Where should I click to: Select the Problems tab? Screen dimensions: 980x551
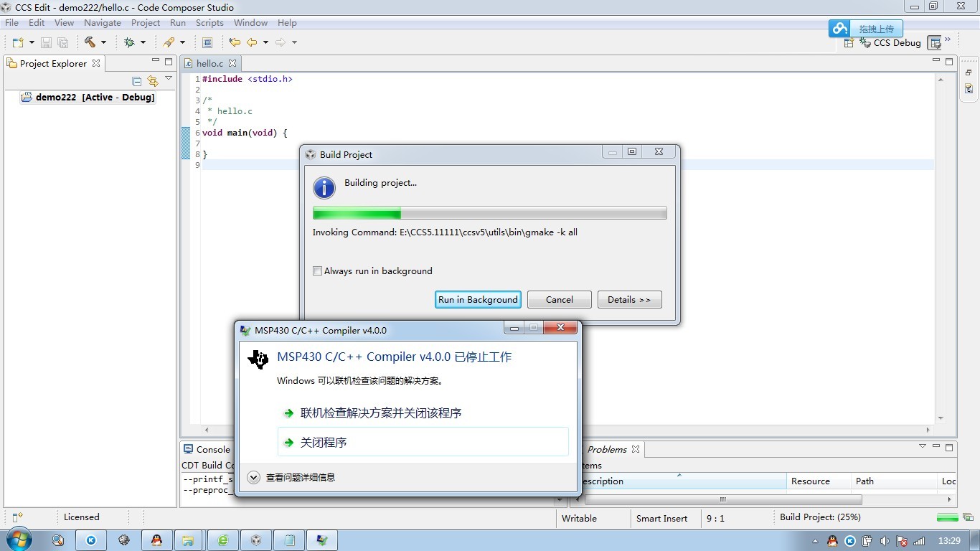click(x=607, y=450)
